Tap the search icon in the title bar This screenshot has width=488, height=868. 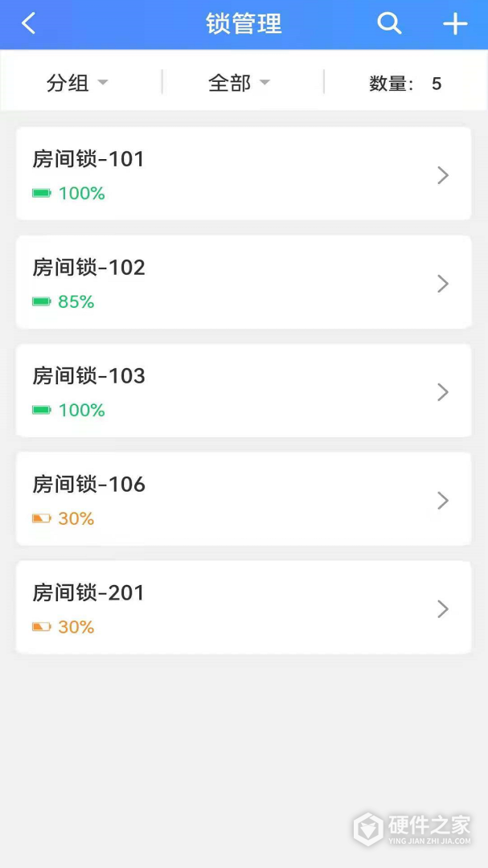389,24
